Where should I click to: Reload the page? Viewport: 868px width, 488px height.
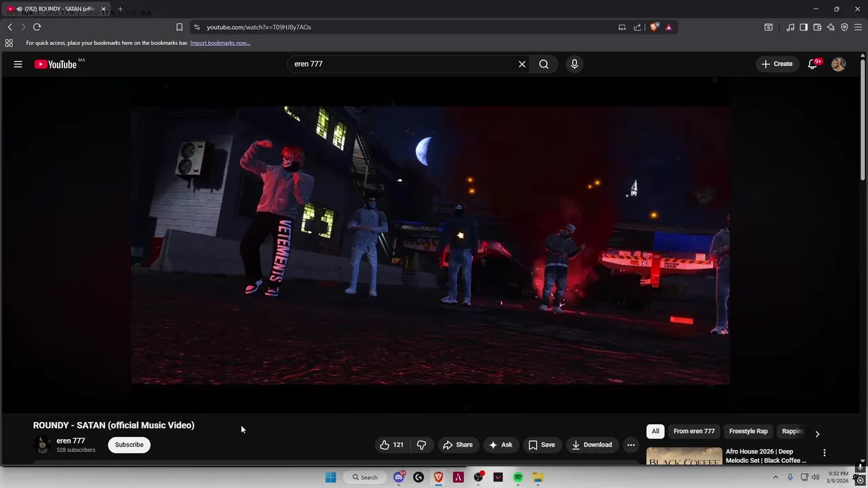[37, 27]
